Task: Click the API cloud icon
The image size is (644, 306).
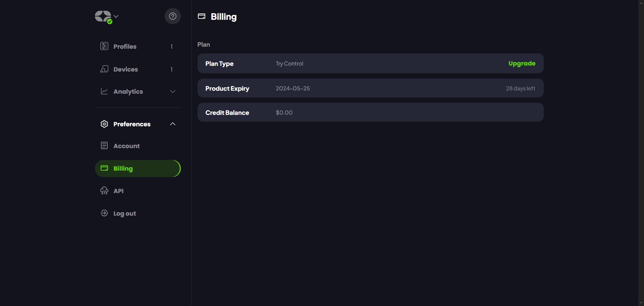Action: [104, 191]
